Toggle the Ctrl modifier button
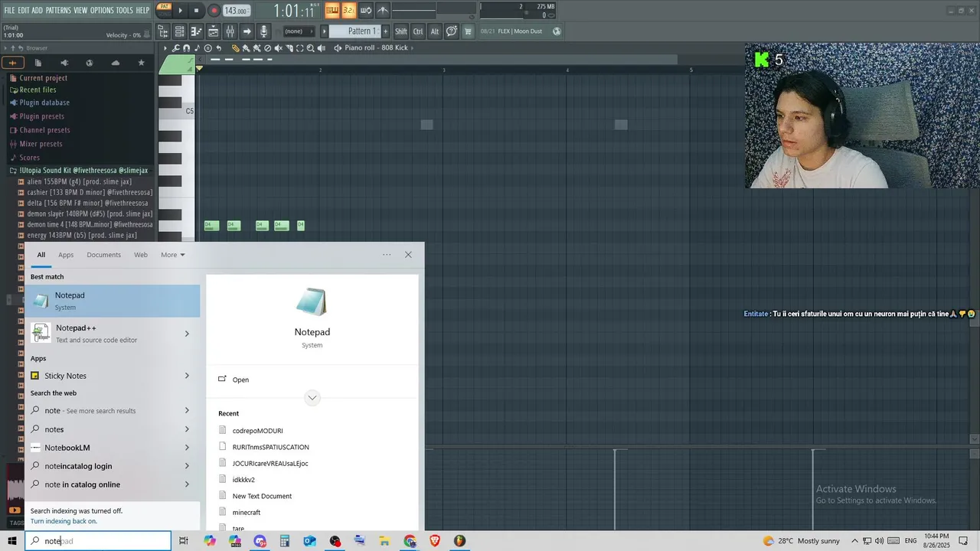The image size is (980, 551). (x=418, y=31)
